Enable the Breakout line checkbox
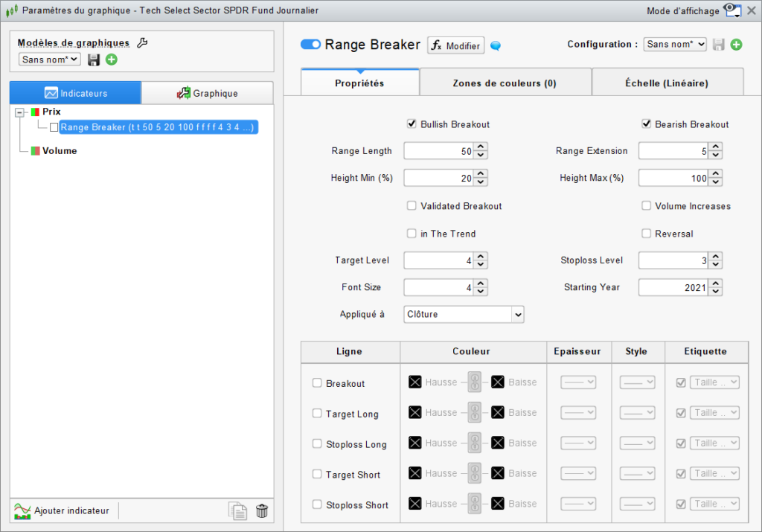The image size is (762, 532). 317,383
